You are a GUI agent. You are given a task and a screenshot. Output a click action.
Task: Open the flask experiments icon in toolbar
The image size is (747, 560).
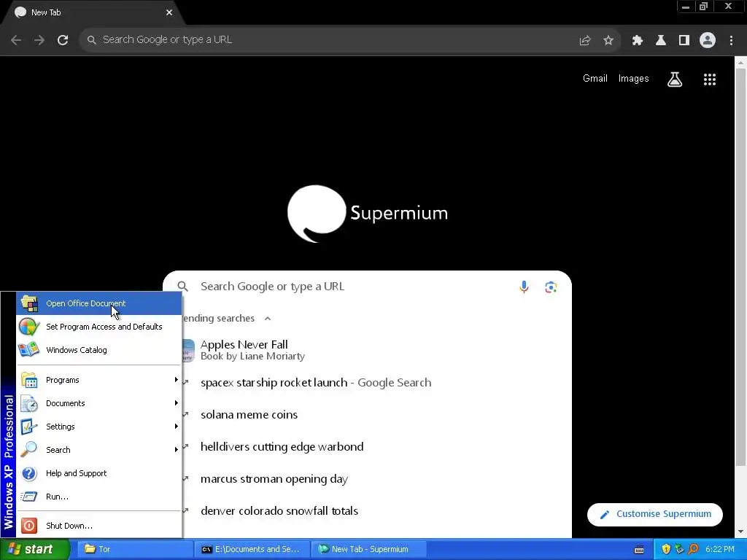click(660, 41)
